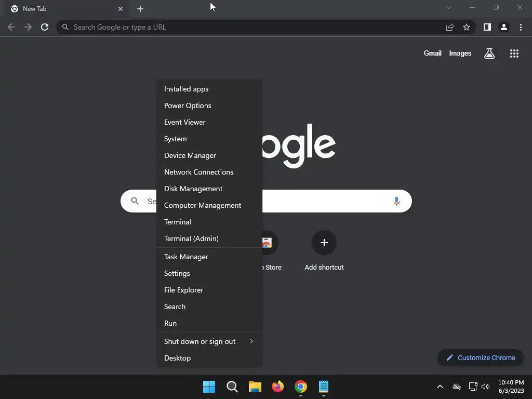Click the magnifier icon in Google search box
This screenshot has height=399, width=532.
tap(135, 201)
